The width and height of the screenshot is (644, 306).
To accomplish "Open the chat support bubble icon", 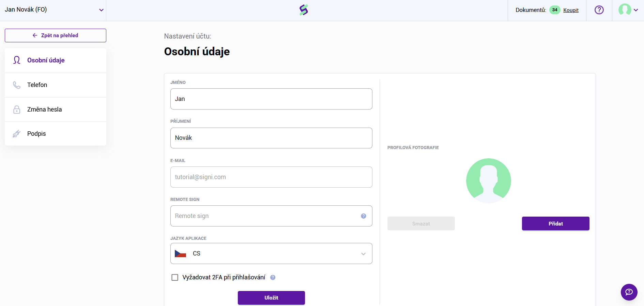I will (629, 292).
